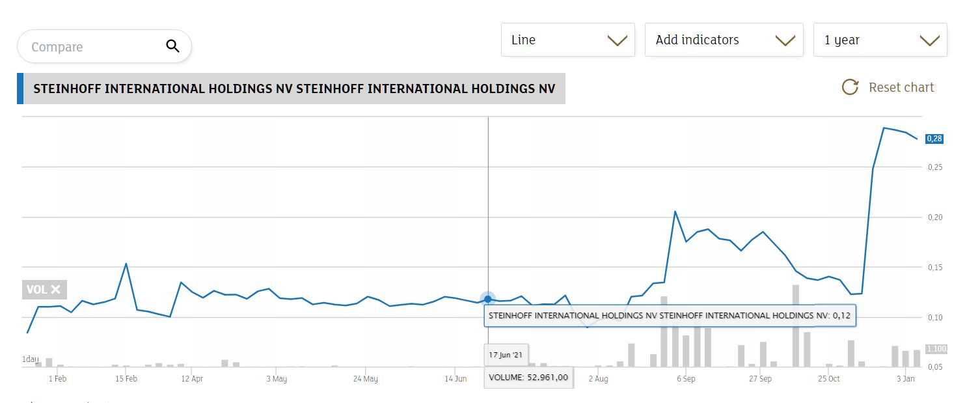Click the Reset chart circular arrow icon
Viewport: 980px width, 403px height.
point(850,87)
